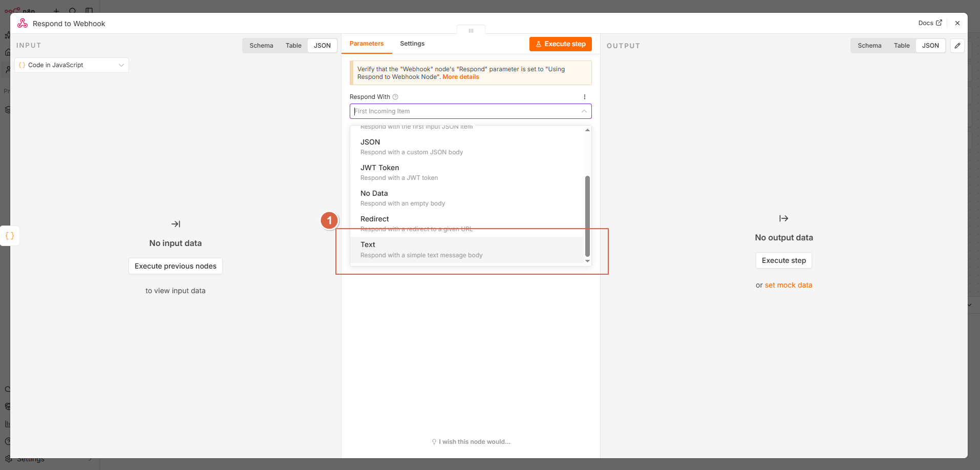Collapse dropdown with the chevron arrow
This screenshot has height=470, width=980.
tap(584, 111)
